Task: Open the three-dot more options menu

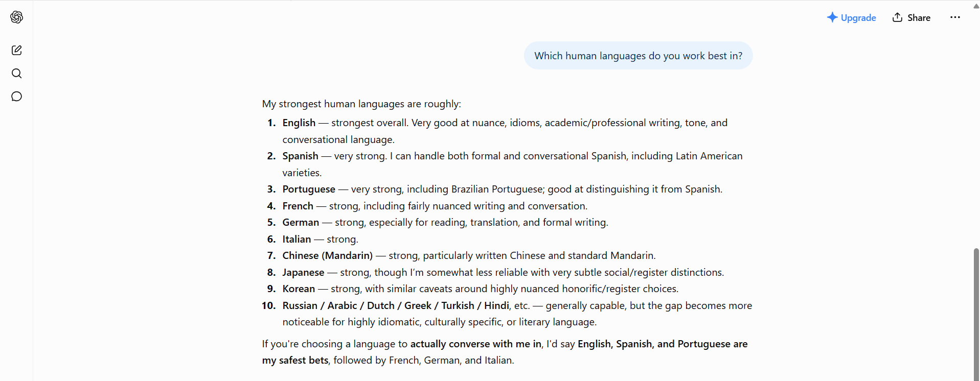Action: pos(955,17)
